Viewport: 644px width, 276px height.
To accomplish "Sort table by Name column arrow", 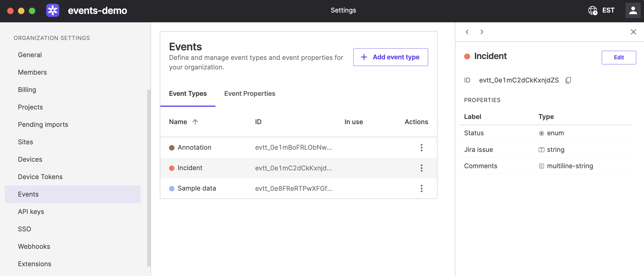I will pos(195,122).
